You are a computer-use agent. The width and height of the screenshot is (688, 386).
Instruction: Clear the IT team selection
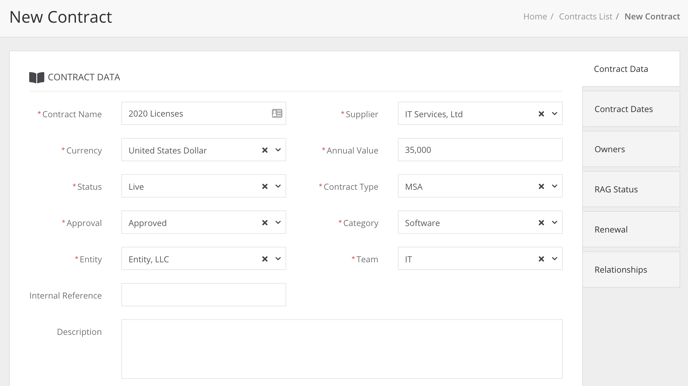(x=541, y=259)
